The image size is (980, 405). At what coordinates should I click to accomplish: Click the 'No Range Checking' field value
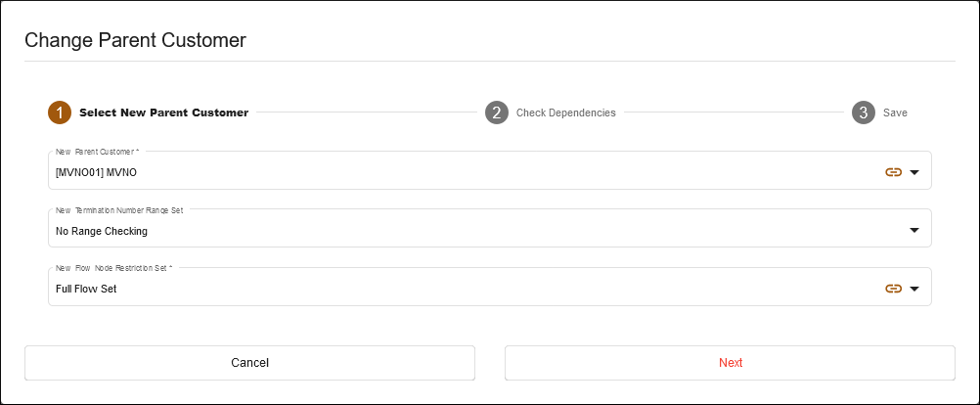click(x=102, y=232)
